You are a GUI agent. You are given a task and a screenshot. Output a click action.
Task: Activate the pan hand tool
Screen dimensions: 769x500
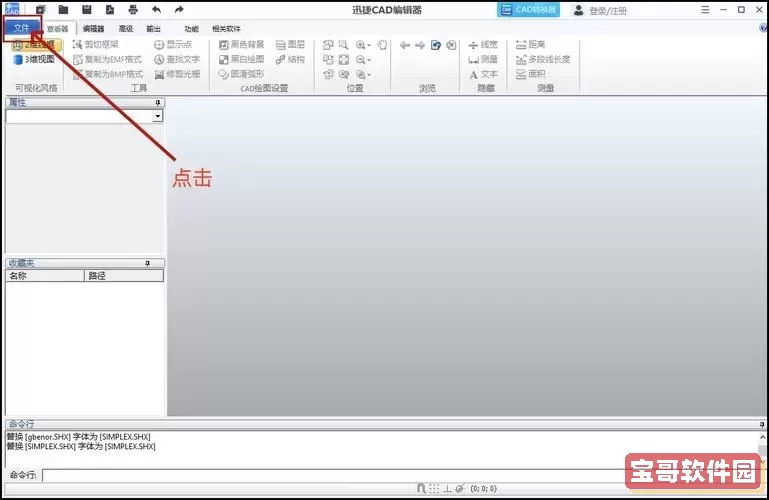(x=383, y=45)
